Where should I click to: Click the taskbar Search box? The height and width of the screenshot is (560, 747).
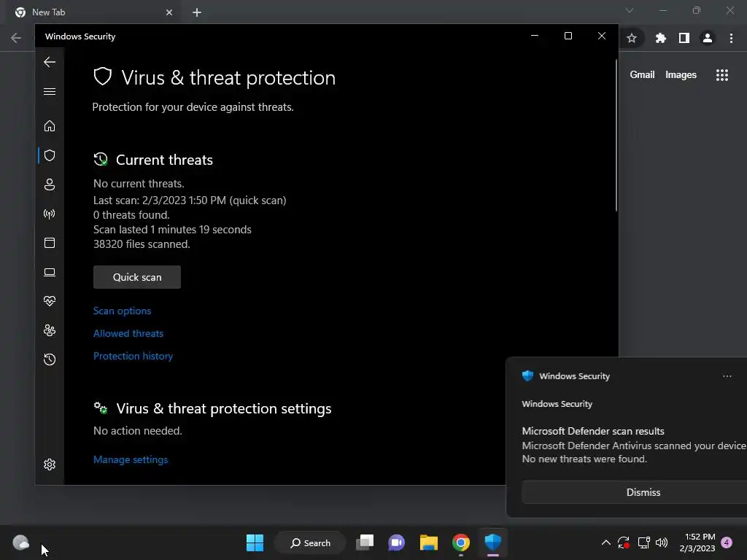tap(310, 542)
